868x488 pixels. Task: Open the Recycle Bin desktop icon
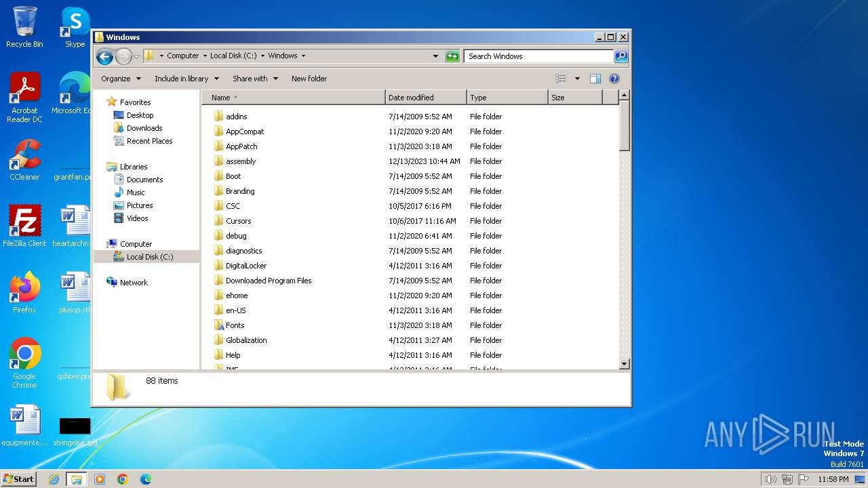tap(24, 27)
